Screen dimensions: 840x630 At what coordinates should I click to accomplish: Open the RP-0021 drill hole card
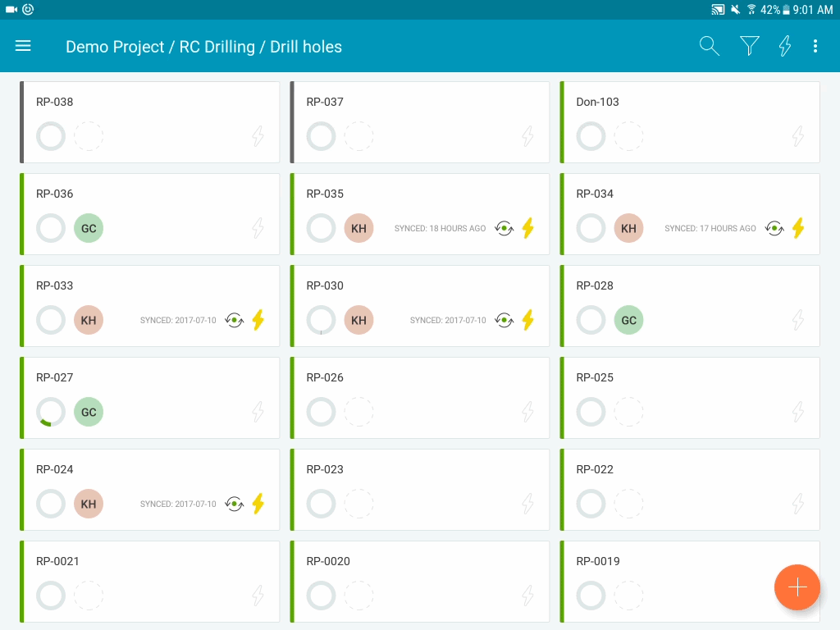[149, 582]
